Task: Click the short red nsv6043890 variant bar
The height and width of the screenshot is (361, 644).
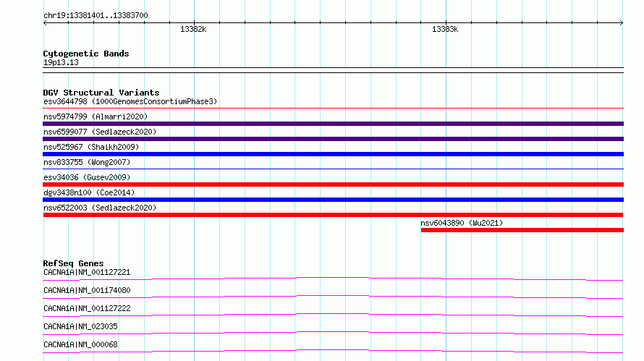Action: point(522,230)
